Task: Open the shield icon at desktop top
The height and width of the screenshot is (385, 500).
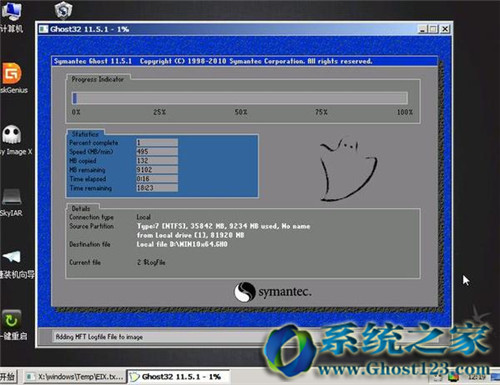Action: (x=63, y=10)
